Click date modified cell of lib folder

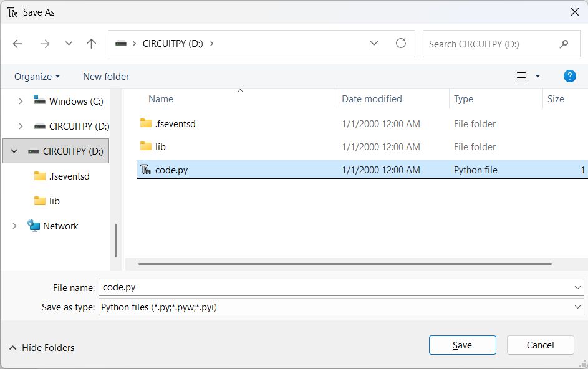coord(380,147)
